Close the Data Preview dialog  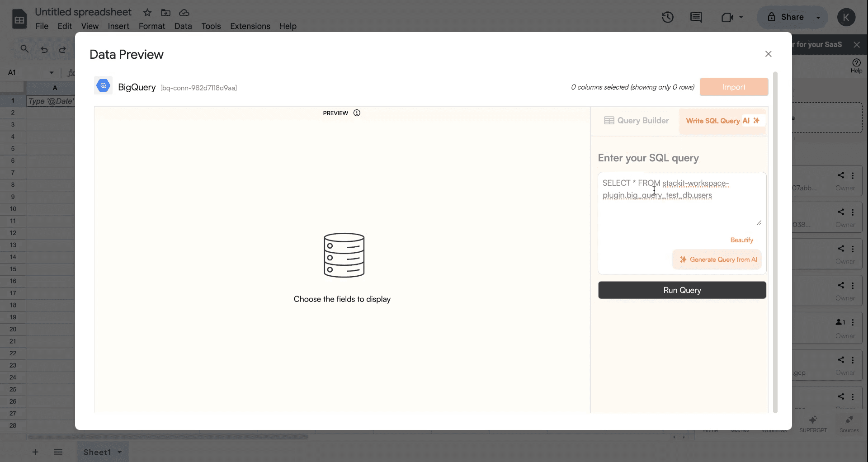point(768,54)
